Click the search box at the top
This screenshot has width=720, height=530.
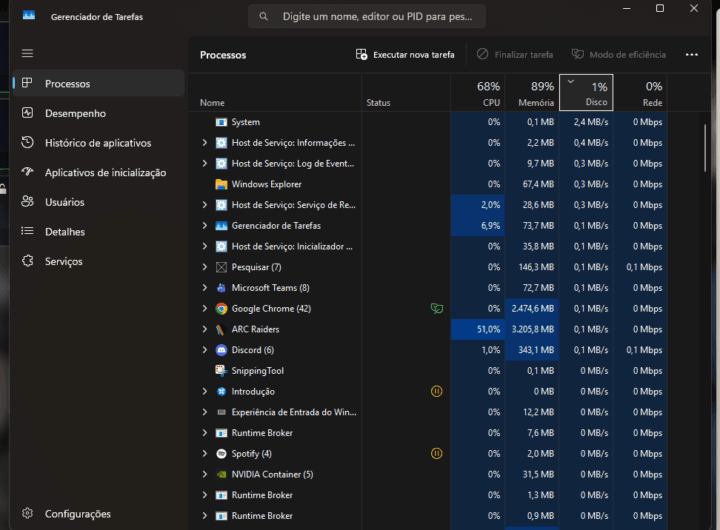[x=367, y=17]
